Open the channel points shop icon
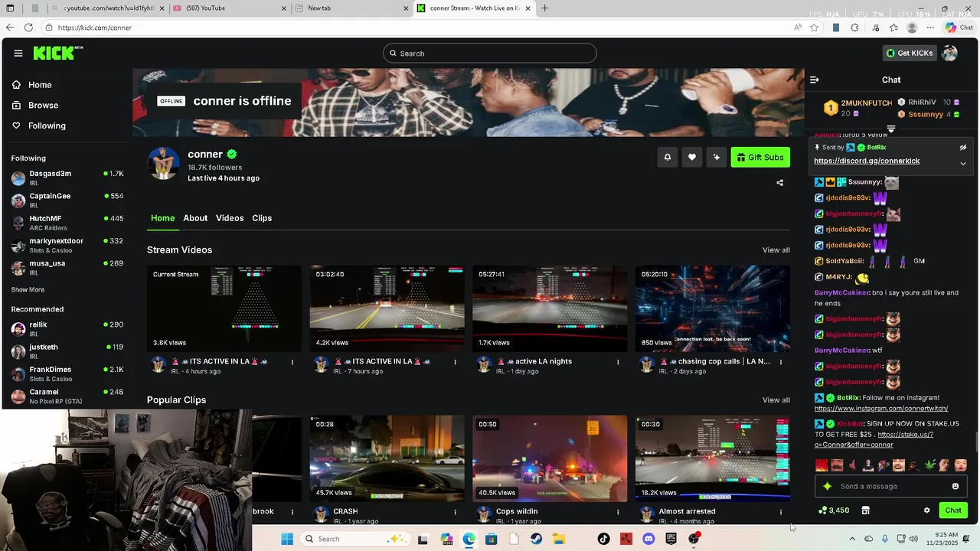 click(x=865, y=510)
